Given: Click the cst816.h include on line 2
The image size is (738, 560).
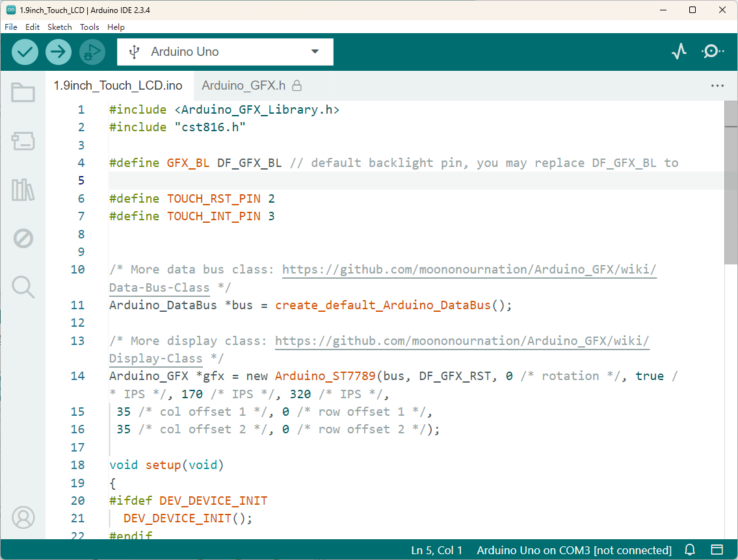Looking at the screenshot, I should pos(211,127).
